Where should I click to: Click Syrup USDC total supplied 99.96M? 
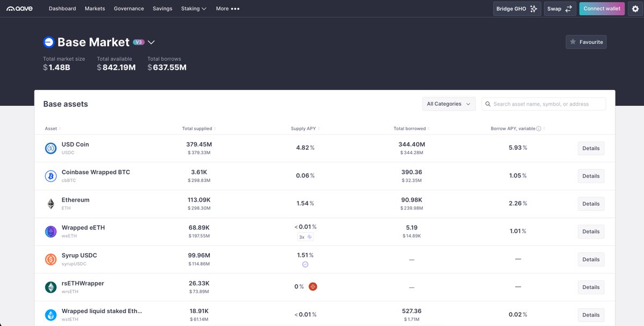point(199,256)
